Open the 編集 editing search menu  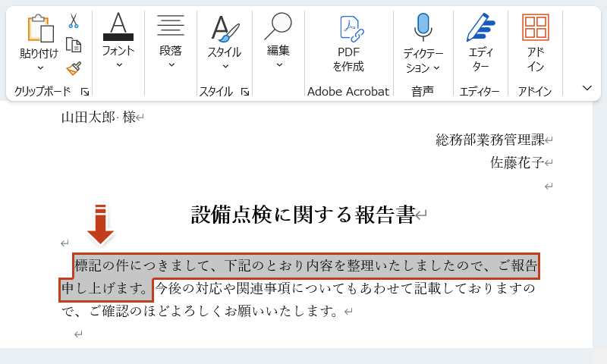pos(278,40)
